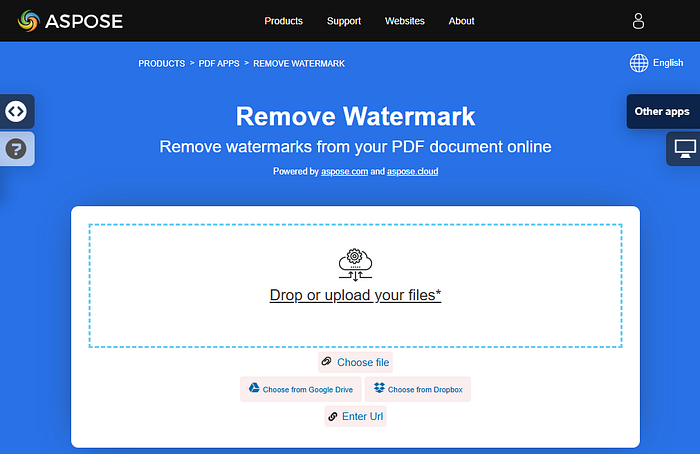Open the question mark help icon
The height and width of the screenshot is (454, 700).
[16, 149]
